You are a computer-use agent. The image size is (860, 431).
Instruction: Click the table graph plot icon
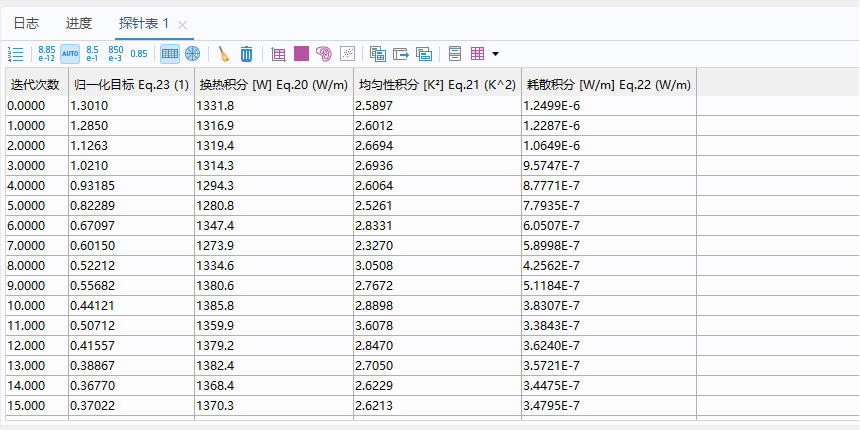point(279,54)
